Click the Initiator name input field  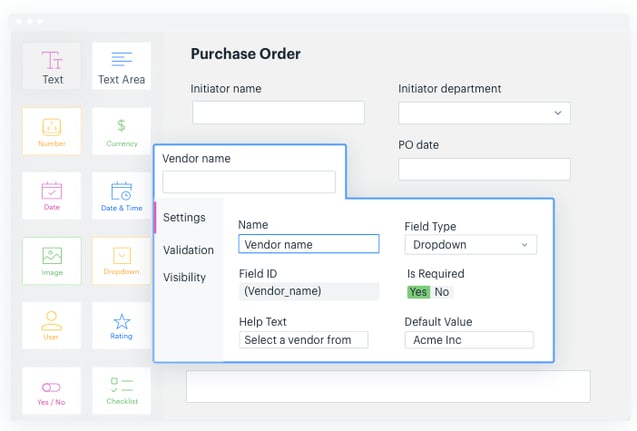pyautogui.click(x=278, y=113)
